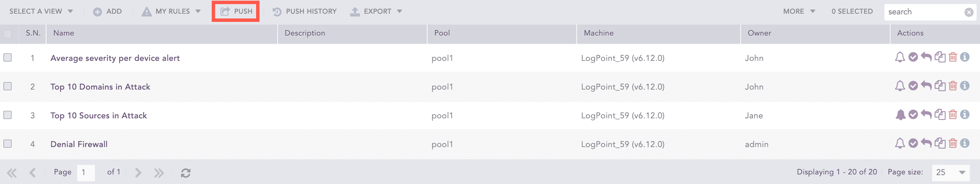Show info for Top 10 Domains in Attack
Image resolution: width=980 pixels, height=184 pixels.
(x=965, y=86)
